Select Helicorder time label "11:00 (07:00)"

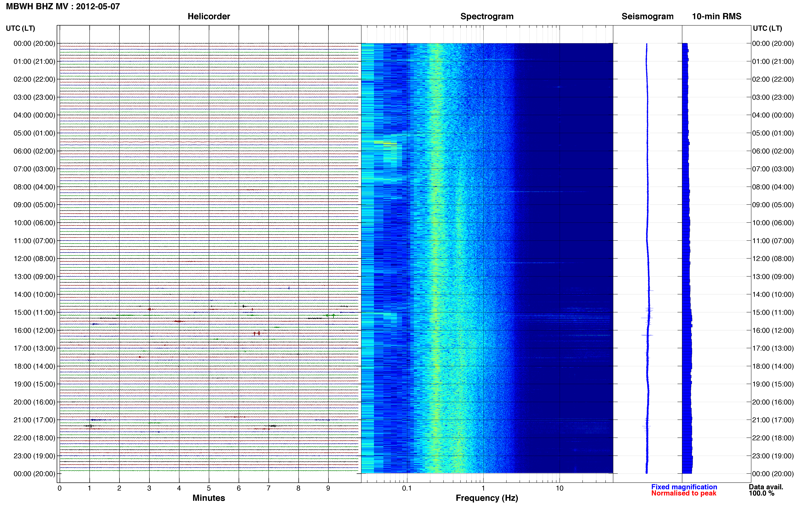pos(34,241)
